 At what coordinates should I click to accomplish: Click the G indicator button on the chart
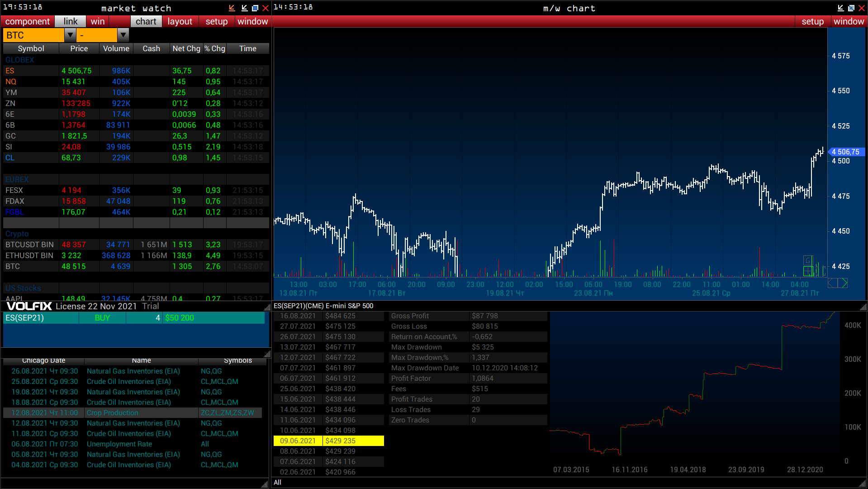pyautogui.click(x=808, y=260)
